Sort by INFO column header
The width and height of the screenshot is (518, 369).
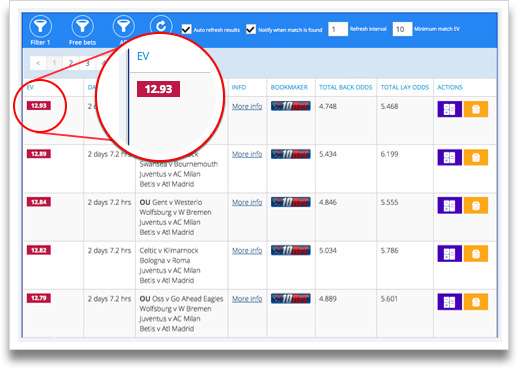[239, 87]
